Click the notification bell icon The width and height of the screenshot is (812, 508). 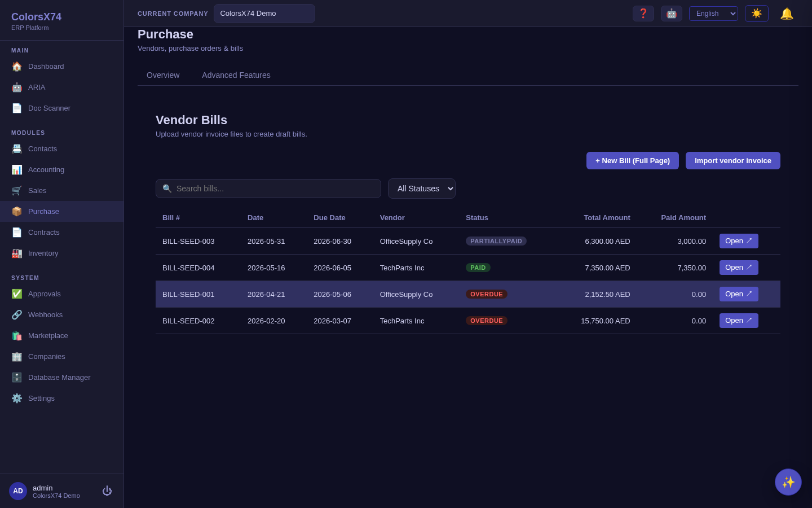click(x=787, y=14)
